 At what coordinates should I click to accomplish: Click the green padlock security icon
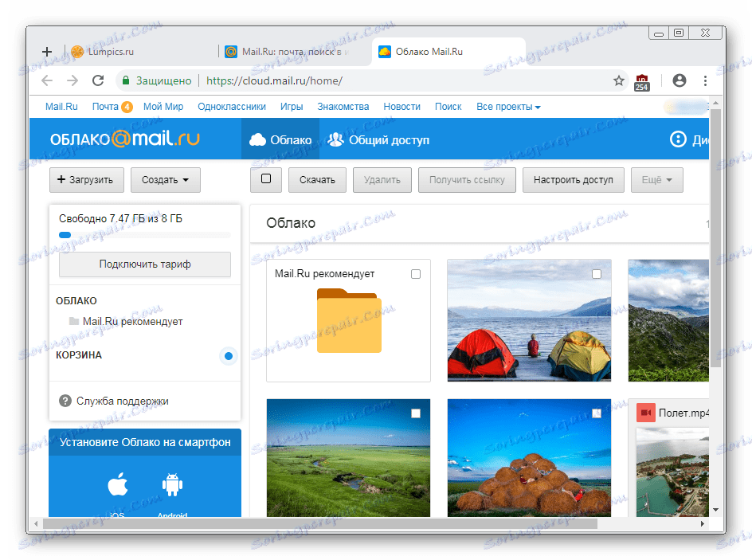point(126,80)
